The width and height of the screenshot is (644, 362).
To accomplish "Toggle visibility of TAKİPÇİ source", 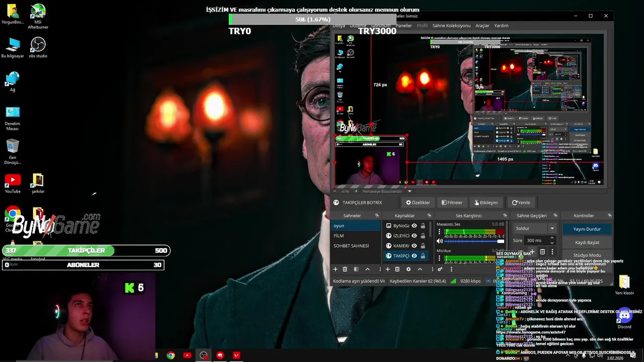I will (x=414, y=256).
